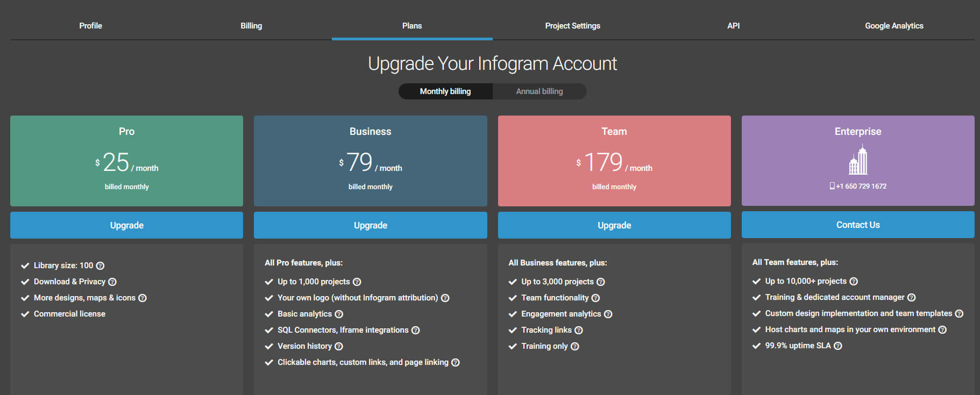The height and width of the screenshot is (395, 980).
Task: Show help icon for Version history
Action: click(339, 346)
